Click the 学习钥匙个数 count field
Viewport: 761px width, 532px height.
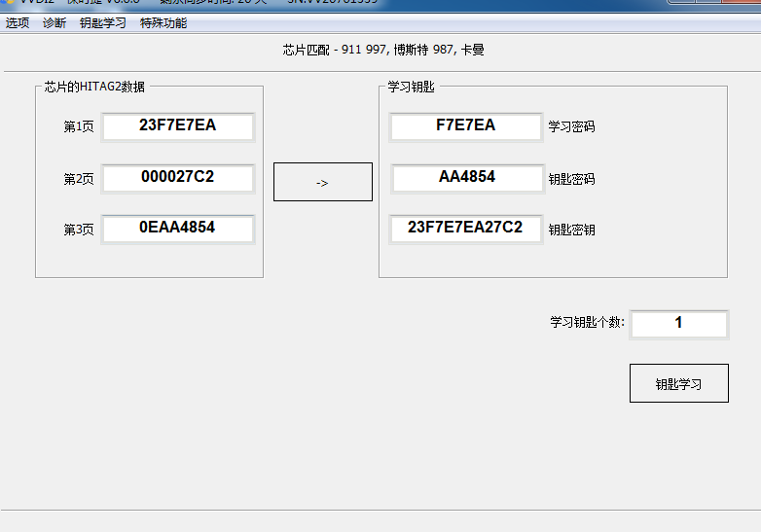click(678, 324)
